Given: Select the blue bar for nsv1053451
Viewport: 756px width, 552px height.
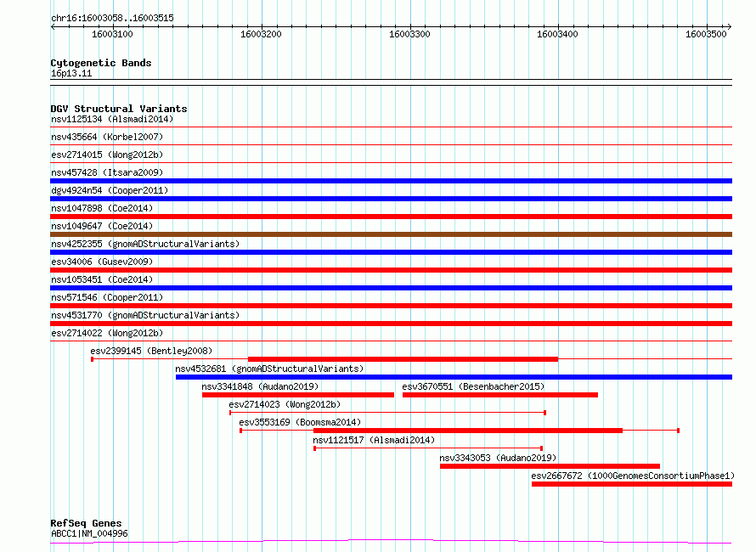Looking at the screenshot, I should (x=391, y=288).
